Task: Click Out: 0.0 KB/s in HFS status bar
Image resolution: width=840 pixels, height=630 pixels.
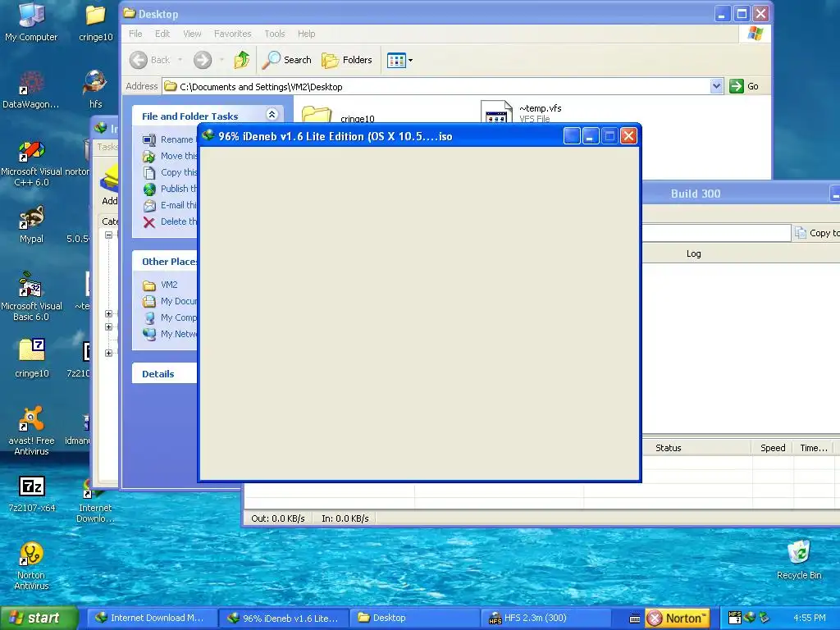Action: pos(277,518)
